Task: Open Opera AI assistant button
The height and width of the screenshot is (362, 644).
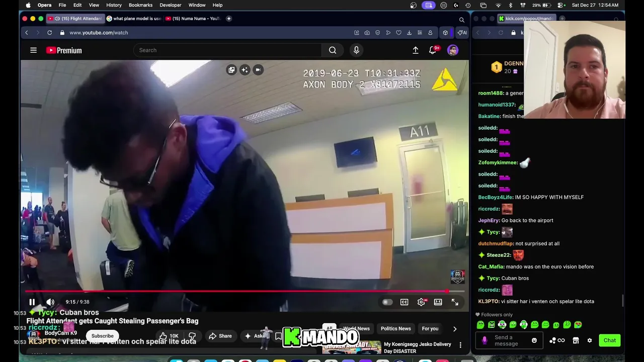Action: pos(462,33)
